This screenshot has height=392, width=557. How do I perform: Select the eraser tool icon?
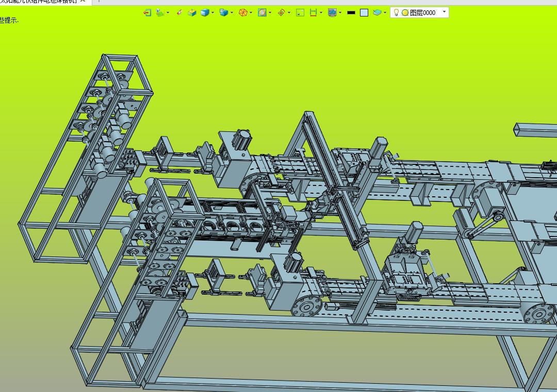coord(179,13)
